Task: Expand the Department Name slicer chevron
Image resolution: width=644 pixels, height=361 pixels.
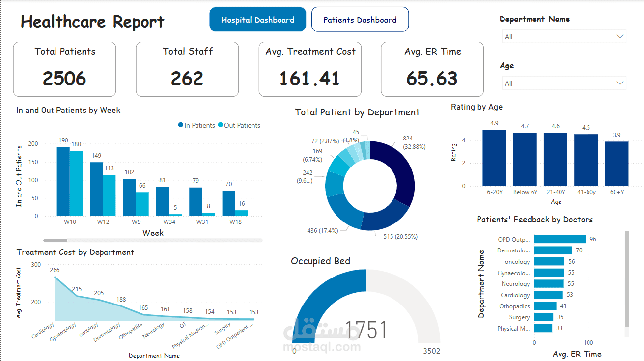Action: [x=621, y=36]
